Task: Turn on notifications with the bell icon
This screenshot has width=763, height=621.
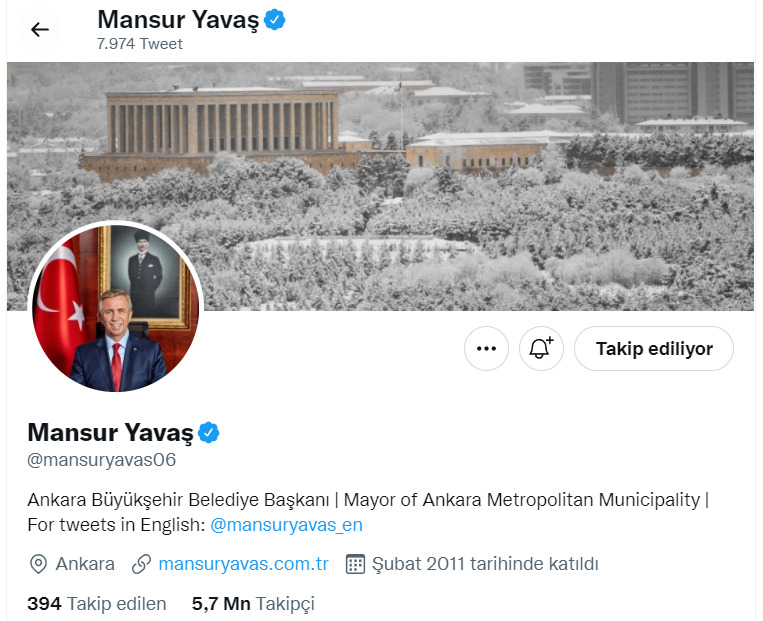Action: 541,348
